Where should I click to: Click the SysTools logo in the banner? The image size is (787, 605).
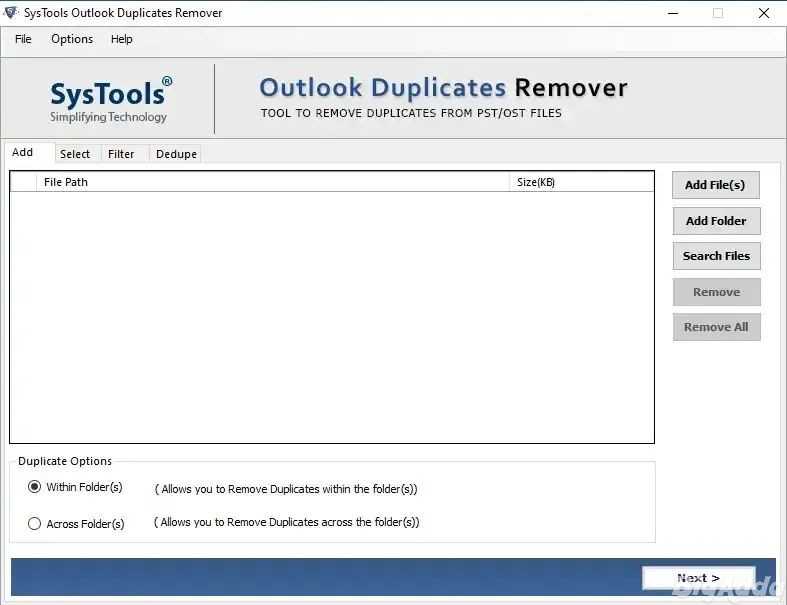click(110, 99)
